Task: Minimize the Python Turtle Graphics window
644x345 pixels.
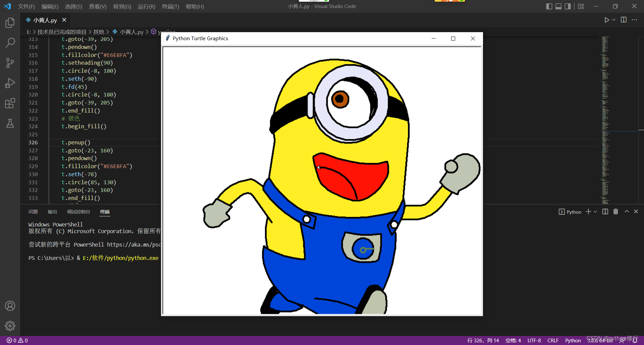Action: 434,39
